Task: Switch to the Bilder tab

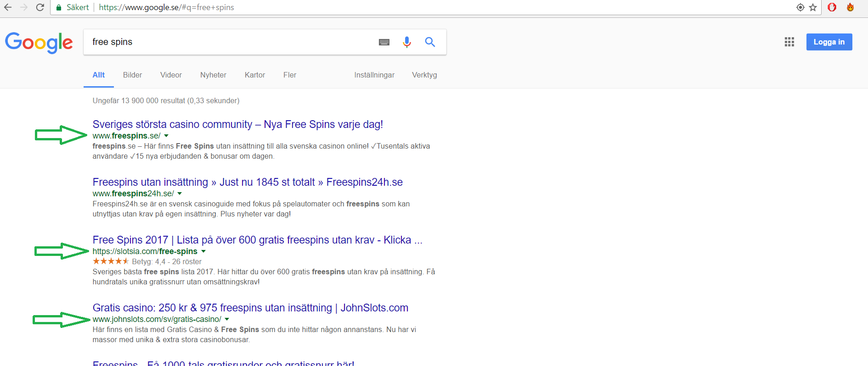Action: click(x=132, y=75)
